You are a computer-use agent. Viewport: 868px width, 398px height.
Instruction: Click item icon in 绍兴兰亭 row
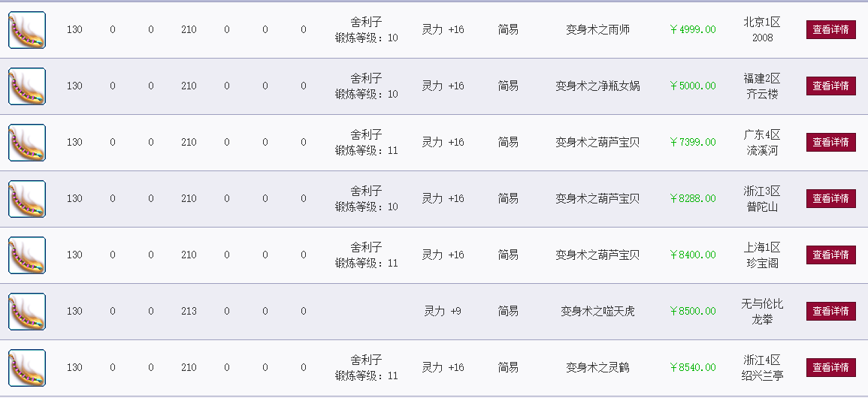pos(26,368)
